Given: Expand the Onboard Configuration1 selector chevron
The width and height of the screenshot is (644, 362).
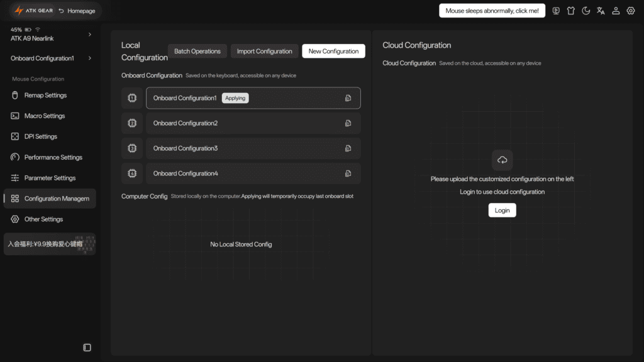Looking at the screenshot, I should [x=89, y=58].
